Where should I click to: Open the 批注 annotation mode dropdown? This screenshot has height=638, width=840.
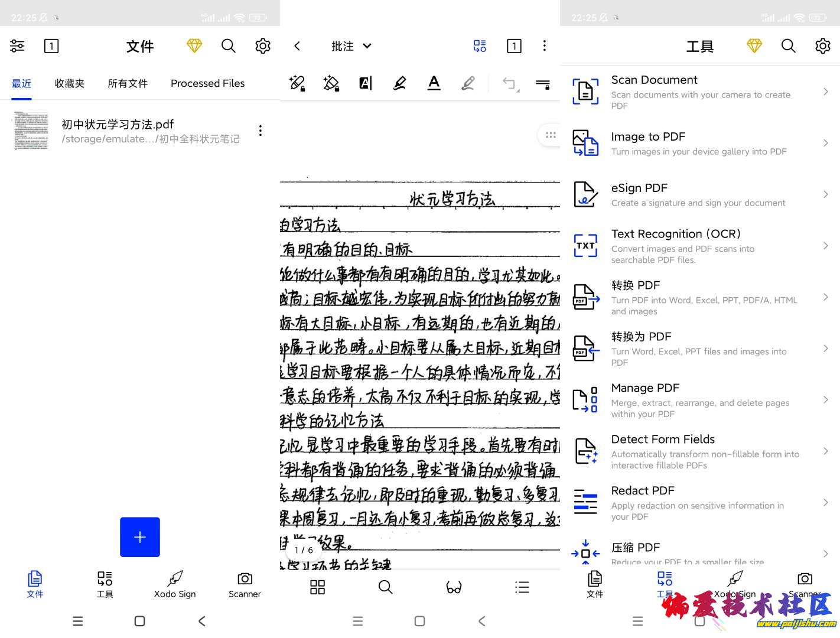tap(351, 46)
